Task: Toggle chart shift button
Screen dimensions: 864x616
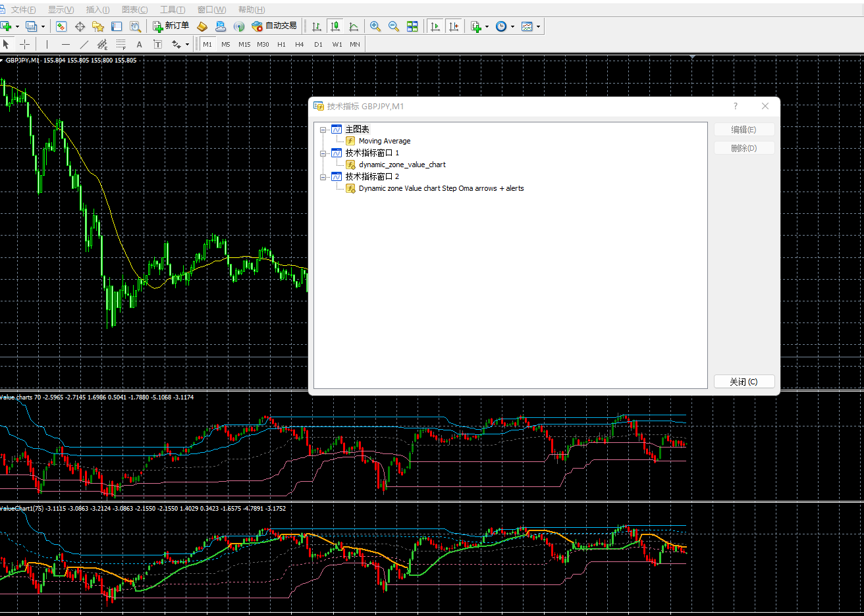Action: point(454,26)
